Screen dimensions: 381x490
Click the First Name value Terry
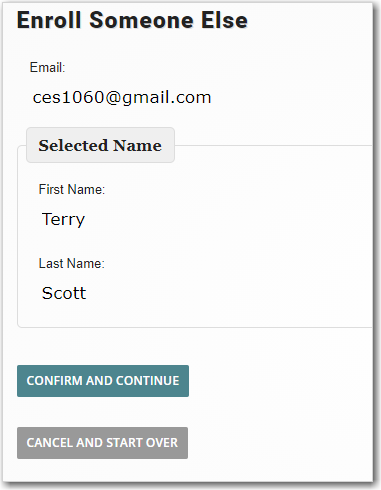click(63, 220)
